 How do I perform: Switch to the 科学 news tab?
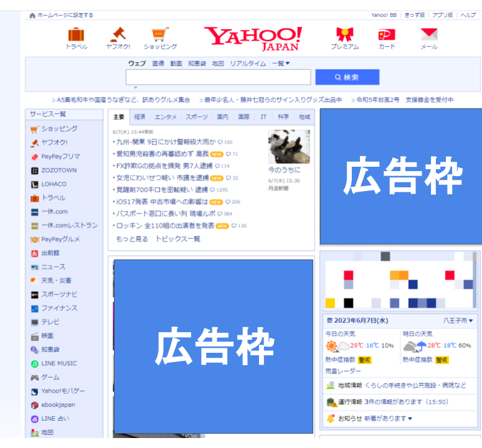coord(283,117)
